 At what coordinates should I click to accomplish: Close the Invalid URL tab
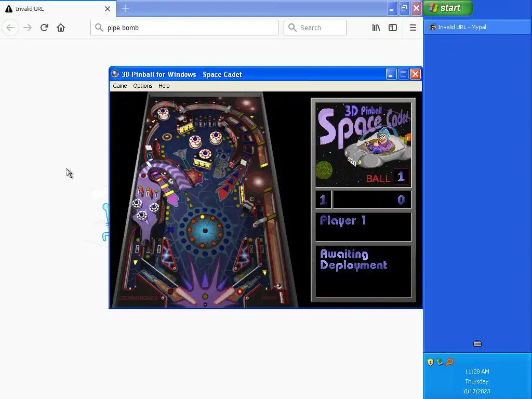(108, 9)
